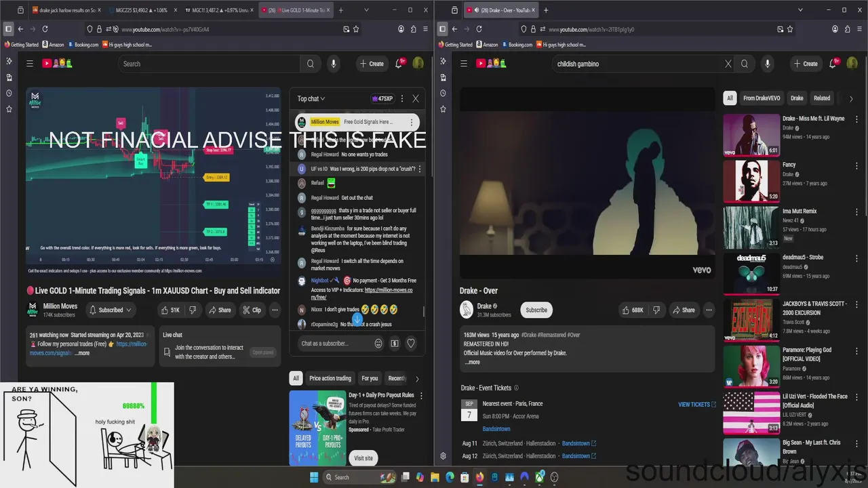
Task: Clip the Live GOLD stream
Action: click(x=252, y=310)
